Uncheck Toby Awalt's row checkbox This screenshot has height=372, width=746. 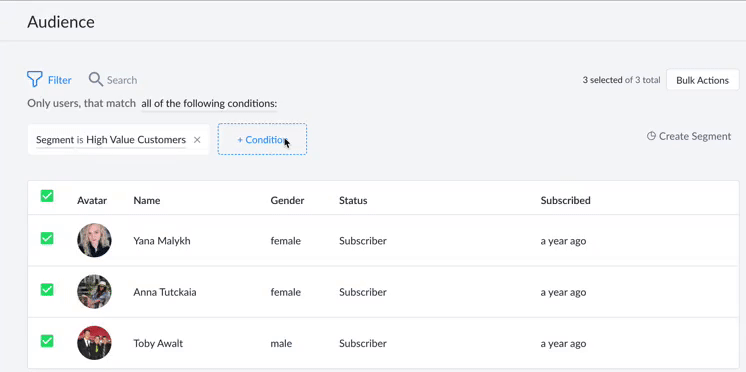(x=47, y=341)
